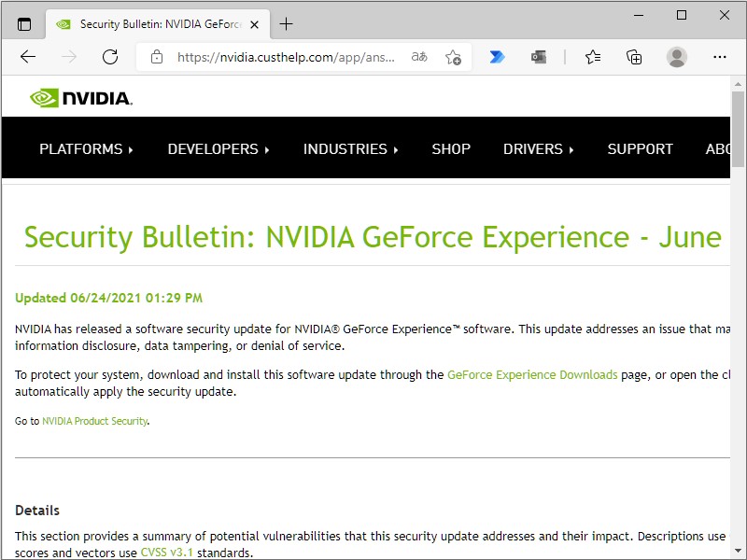The height and width of the screenshot is (560, 747).
Task: Go back to the previous page
Action: click(x=27, y=57)
